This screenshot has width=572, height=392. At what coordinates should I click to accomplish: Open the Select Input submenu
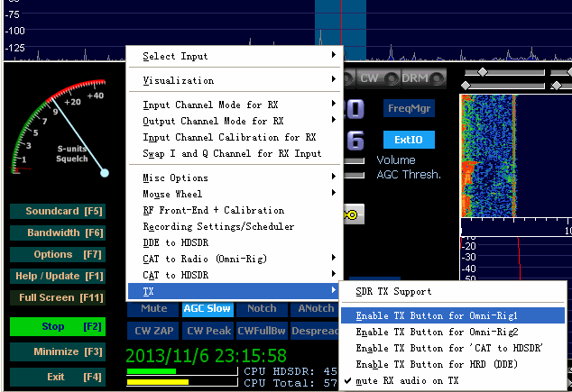pos(235,56)
